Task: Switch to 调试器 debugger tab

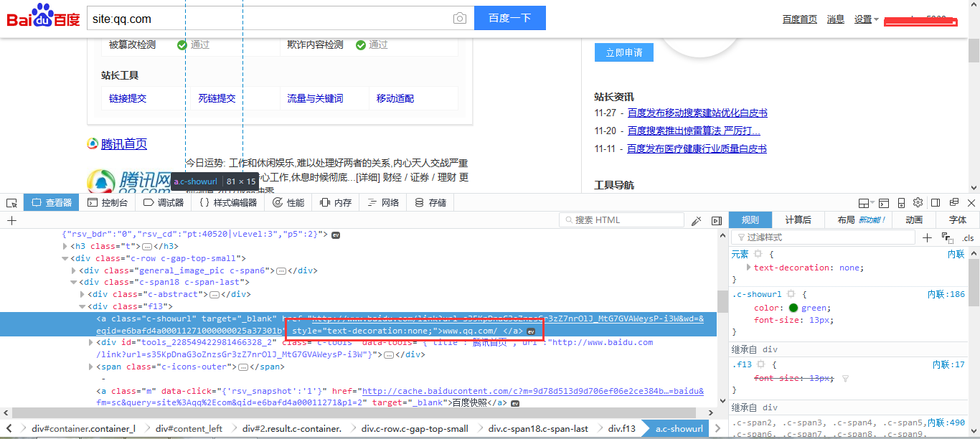Action: pyautogui.click(x=164, y=203)
